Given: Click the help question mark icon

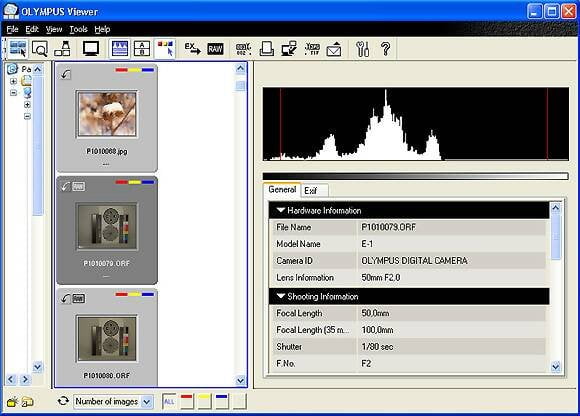Looking at the screenshot, I should pyautogui.click(x=385, y=49).
